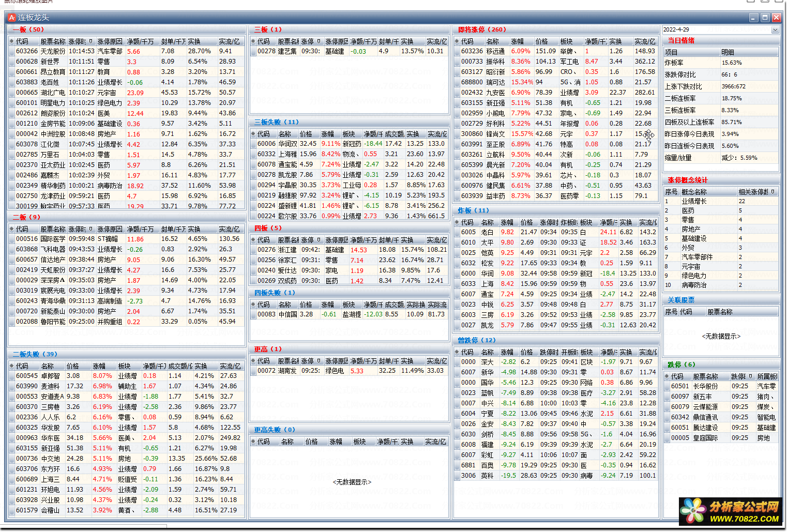Click stock 朗姿股份 in 一板 table
Image resolution: width=788 pixels, height=532 pixels.
point(53,113)
